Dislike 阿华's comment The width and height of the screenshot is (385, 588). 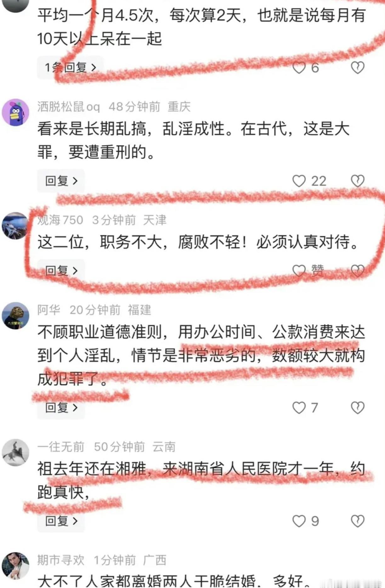tap(358, 408)
